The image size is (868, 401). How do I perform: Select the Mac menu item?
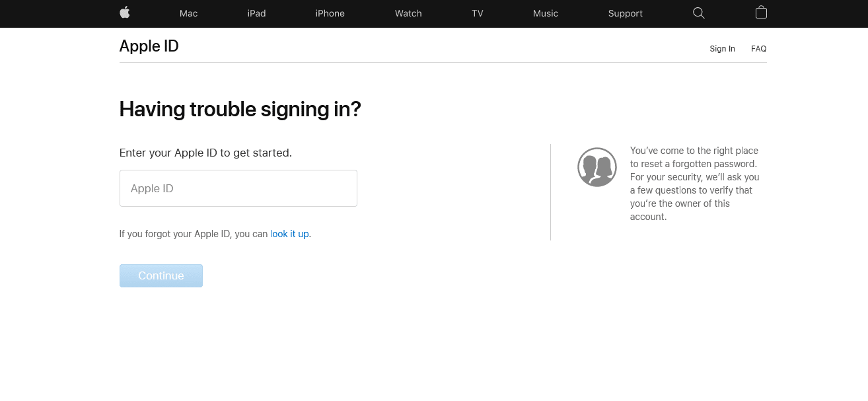[x=188, y=13]
